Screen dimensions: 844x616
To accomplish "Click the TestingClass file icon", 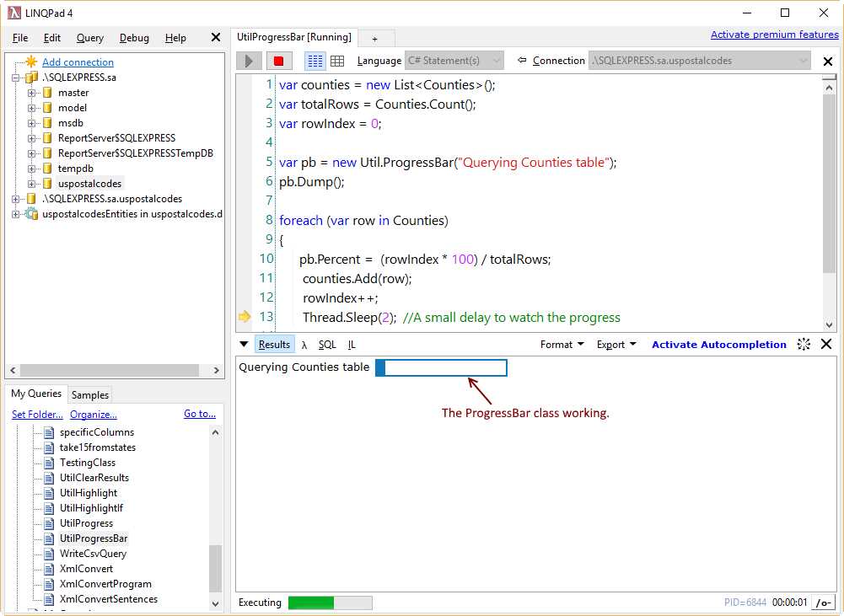I will 49,463.
